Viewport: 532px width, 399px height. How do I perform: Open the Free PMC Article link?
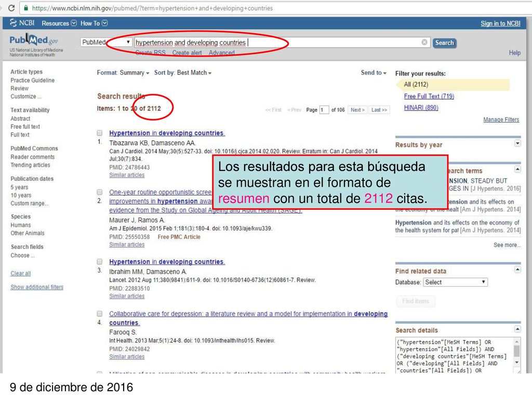coord(179,237)
